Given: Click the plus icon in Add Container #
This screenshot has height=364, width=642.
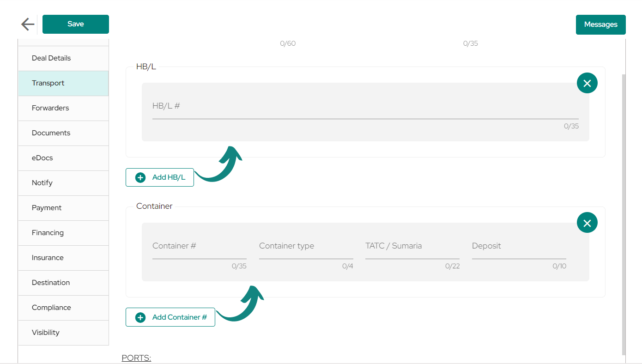Looking at the screenshot, I should 140,317.
